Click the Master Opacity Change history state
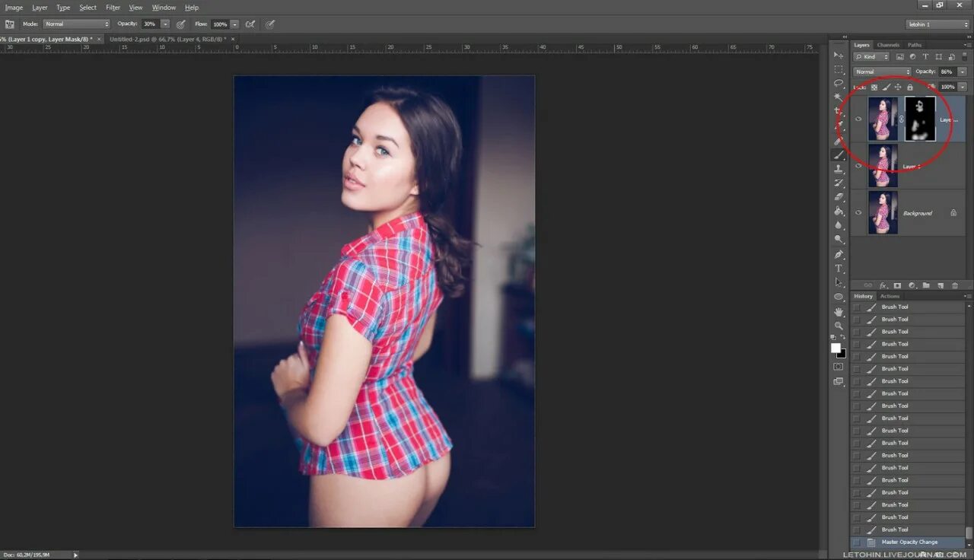 (x=911, y=542)
